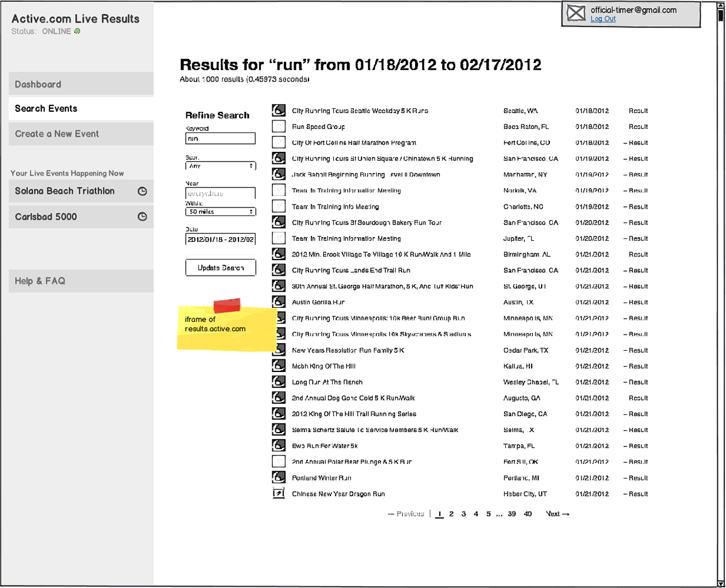The image size is (726, 588).
Task: Open the Result link for Ewb Run For Water 5k
Action: click(x=636, y=446)
